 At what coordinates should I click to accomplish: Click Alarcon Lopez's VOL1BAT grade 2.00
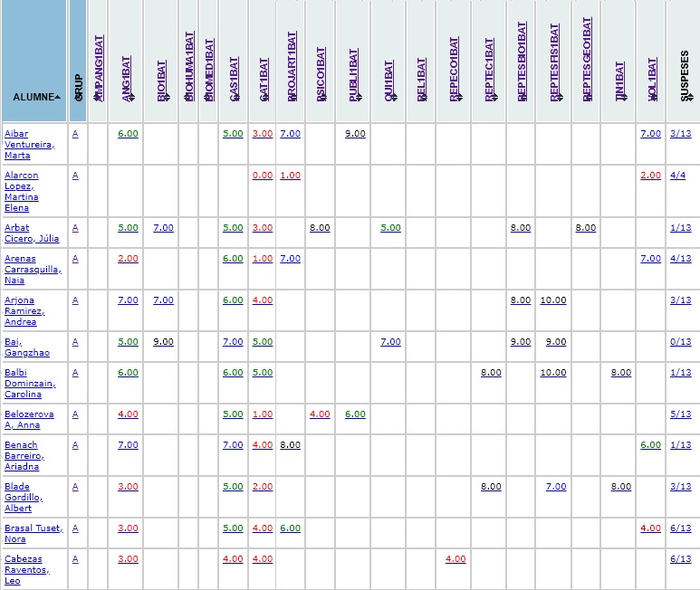pos(650,176)
